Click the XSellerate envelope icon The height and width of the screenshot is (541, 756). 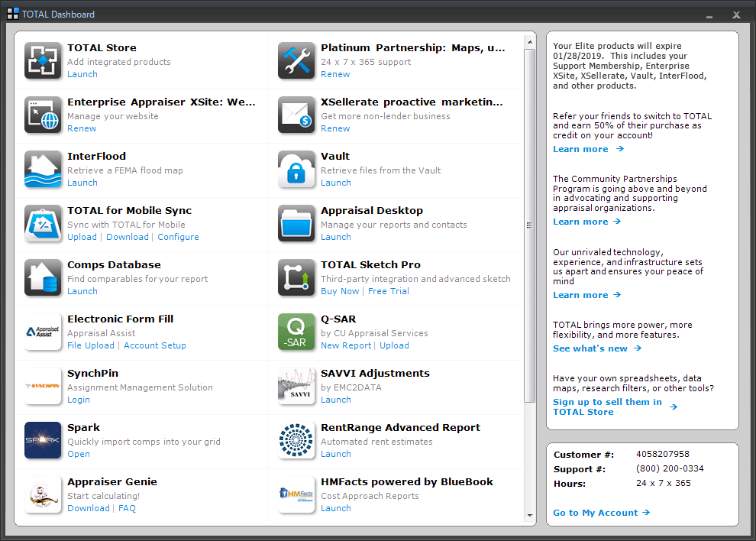tap(296, 115)
